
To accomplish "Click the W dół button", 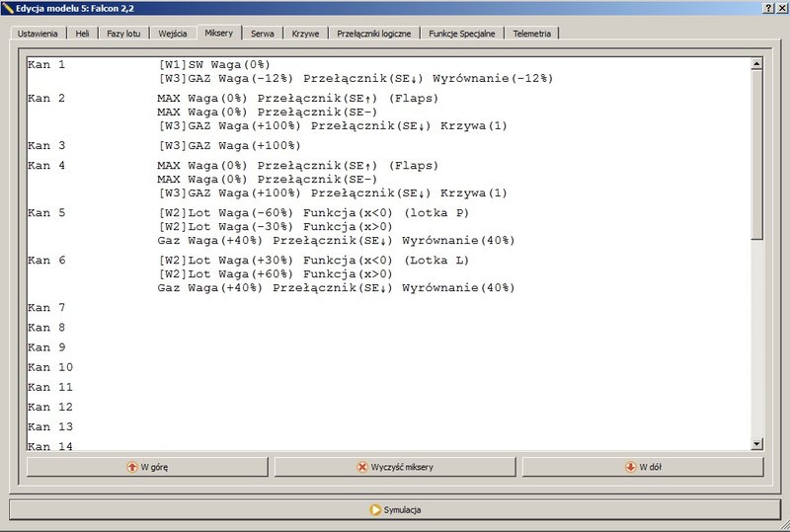I will coord(643,467).
